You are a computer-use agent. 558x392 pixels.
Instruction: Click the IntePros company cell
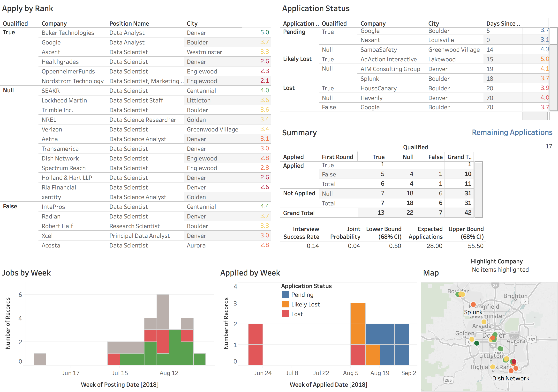pyautogui.click(x=53, y=207)
